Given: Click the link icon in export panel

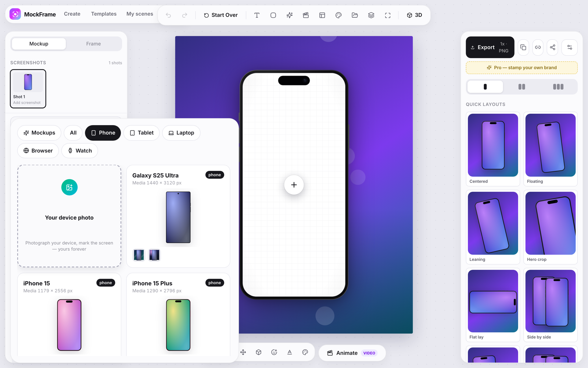Looking at the screenshot, I should [538, 47].
